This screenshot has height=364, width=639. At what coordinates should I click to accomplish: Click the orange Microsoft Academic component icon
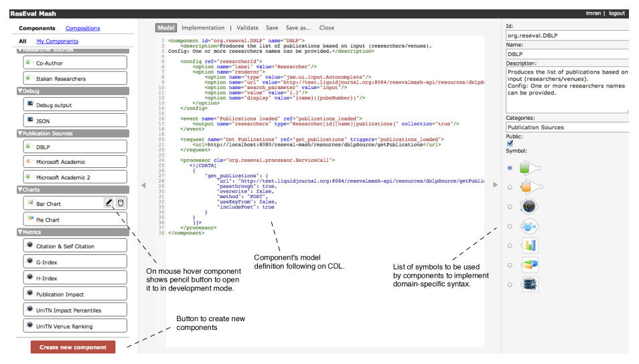pos(29,161)
